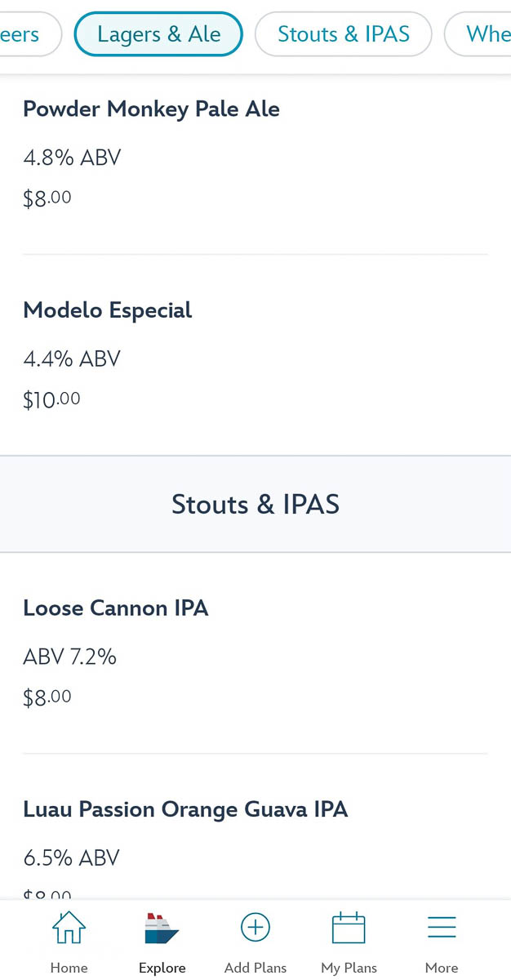Open the More hamburger menu icon
The height and width of the screenshot is (980, 511).
click(x=442, y=928)
